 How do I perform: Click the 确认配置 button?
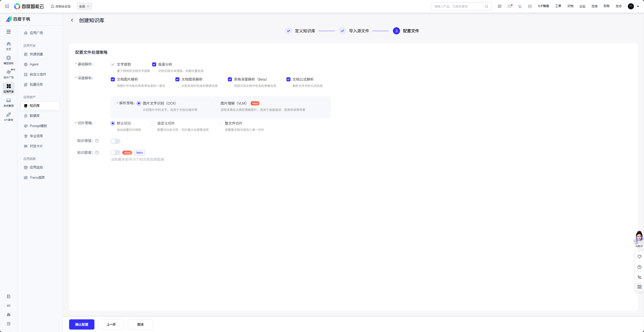click(82, 324)
